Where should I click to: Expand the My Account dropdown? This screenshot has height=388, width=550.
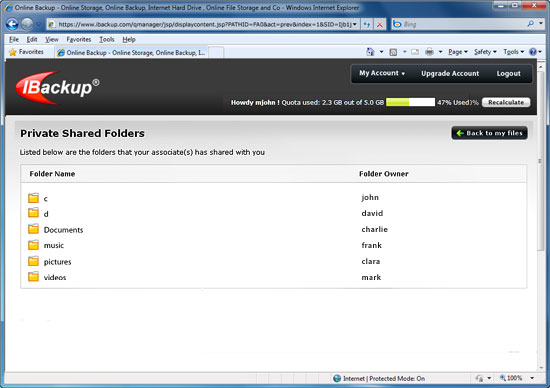pyautogui.click(x=382, y=73)
